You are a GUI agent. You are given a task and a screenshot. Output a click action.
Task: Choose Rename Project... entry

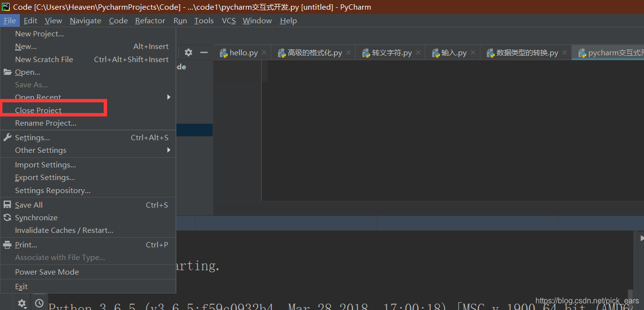point(88,123)
